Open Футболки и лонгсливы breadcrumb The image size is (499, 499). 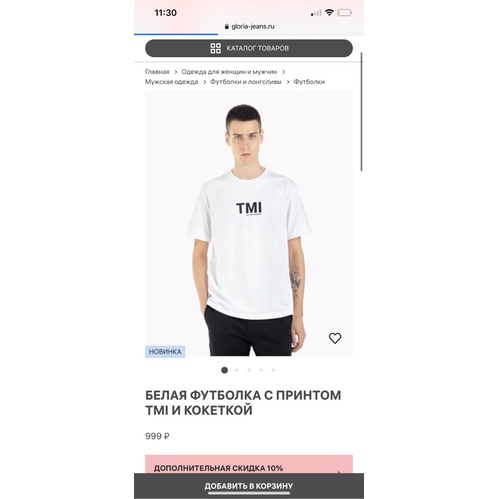246,82
